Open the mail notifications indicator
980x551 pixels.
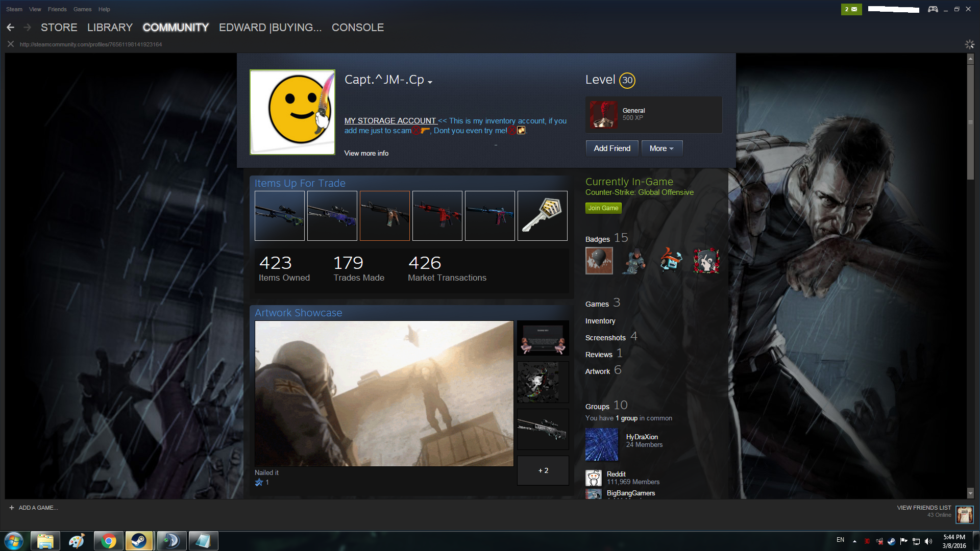click(x=851, y=9)
